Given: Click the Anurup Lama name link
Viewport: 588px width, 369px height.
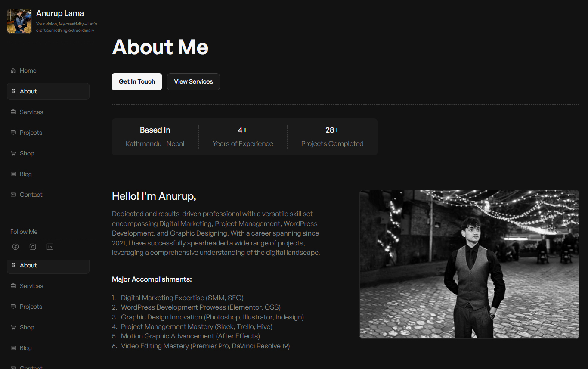Looking at the screenshot, I should tap(60, 13).
